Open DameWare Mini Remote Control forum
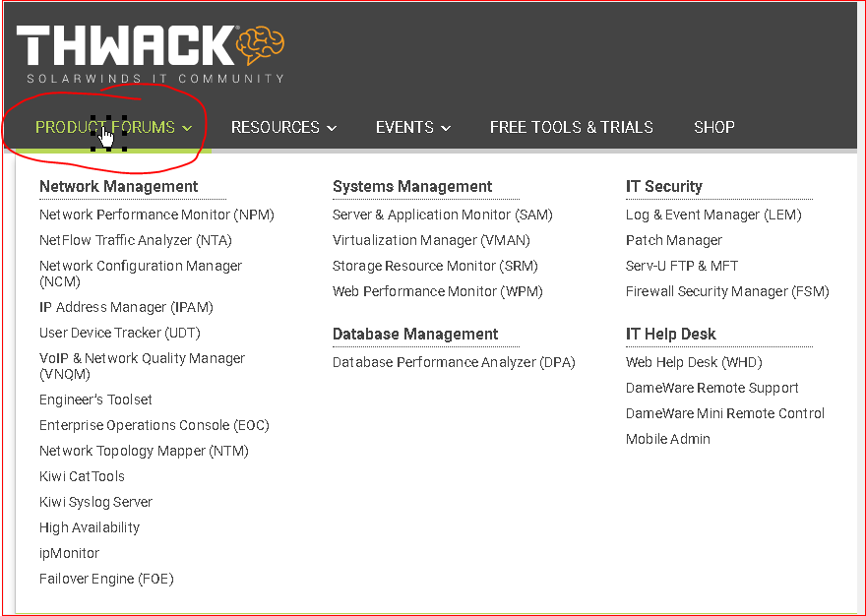 coord(725,413)
